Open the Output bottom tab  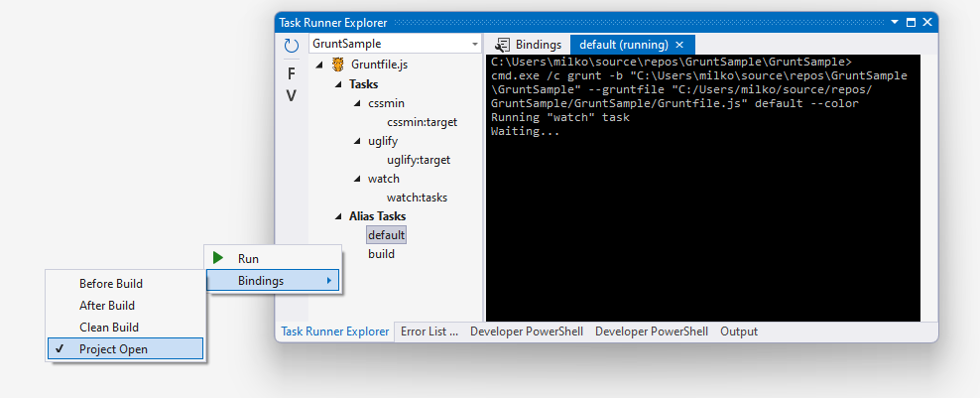(739, 332)
